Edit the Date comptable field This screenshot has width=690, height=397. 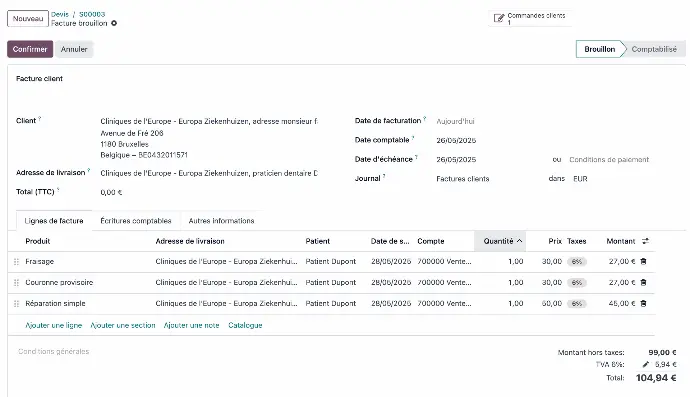456,140
